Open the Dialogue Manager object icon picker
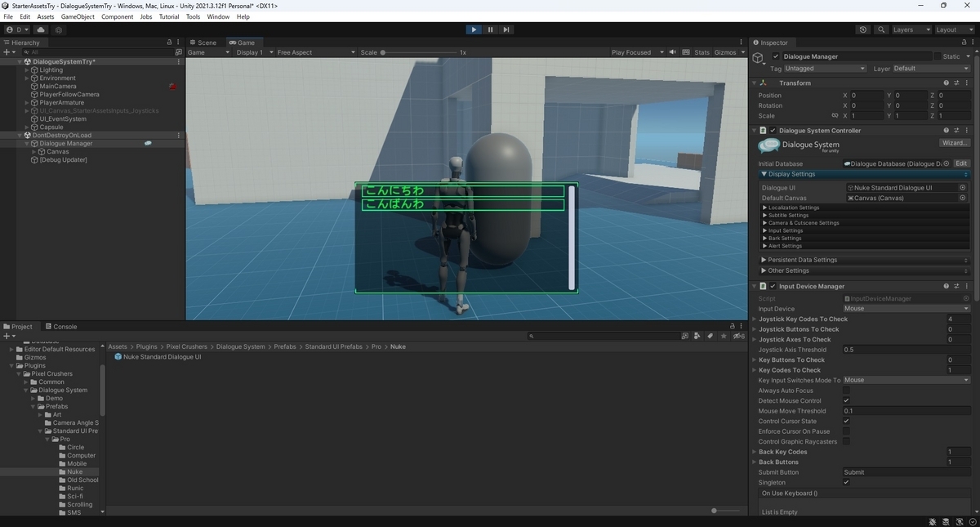 click(759, 57)
